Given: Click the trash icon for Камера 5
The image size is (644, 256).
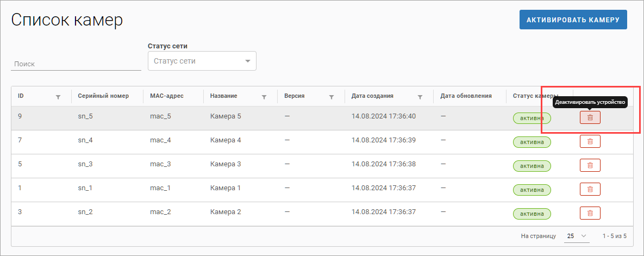Looking at the screenshot, I should [590, 117].
